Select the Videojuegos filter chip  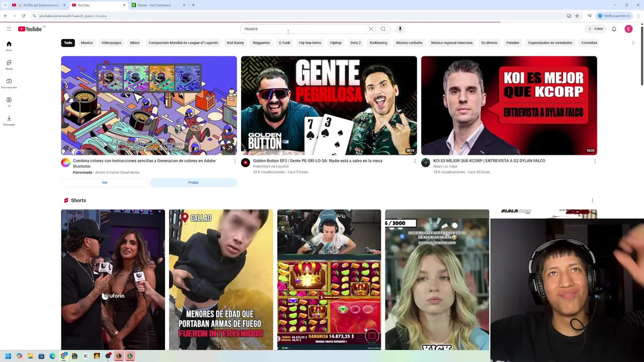[x=111, y=43]
